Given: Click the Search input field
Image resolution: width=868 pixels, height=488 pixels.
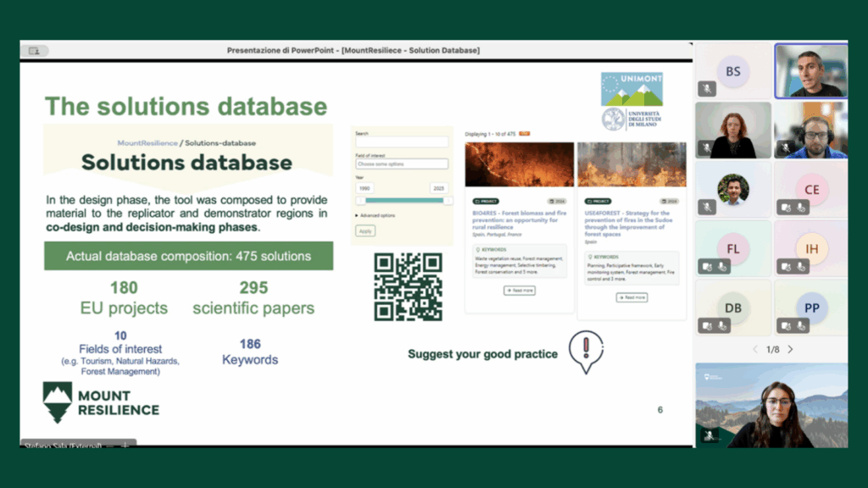Looking at the screenshot, I should coord(402,142).
